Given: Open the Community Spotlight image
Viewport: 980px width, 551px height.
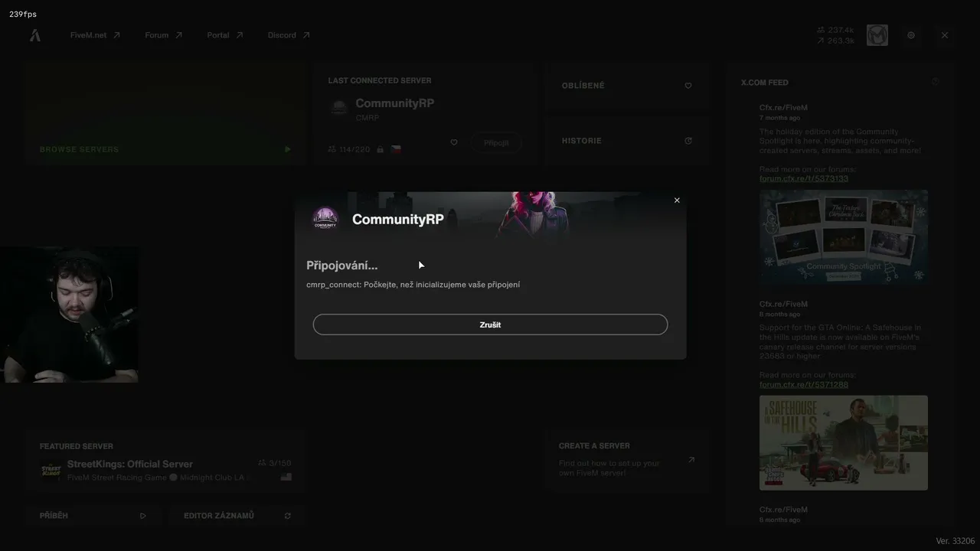Looking at the screenshot, I should 844,237.
